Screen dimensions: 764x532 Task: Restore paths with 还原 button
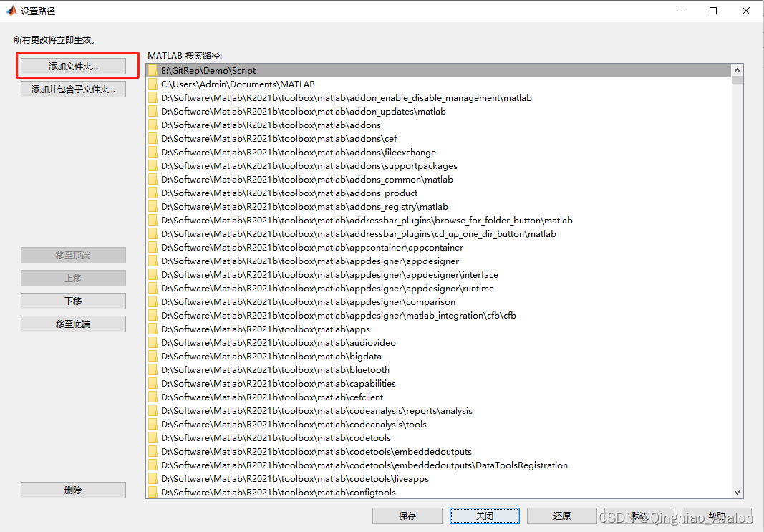pyautogui.click(x=562, y=516)
